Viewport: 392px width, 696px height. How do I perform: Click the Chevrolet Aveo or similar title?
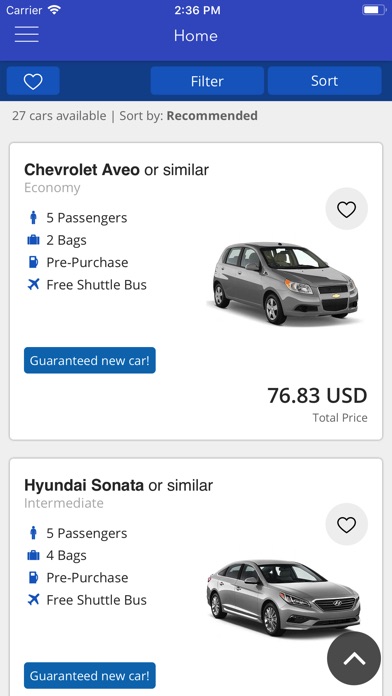(116, 170)
